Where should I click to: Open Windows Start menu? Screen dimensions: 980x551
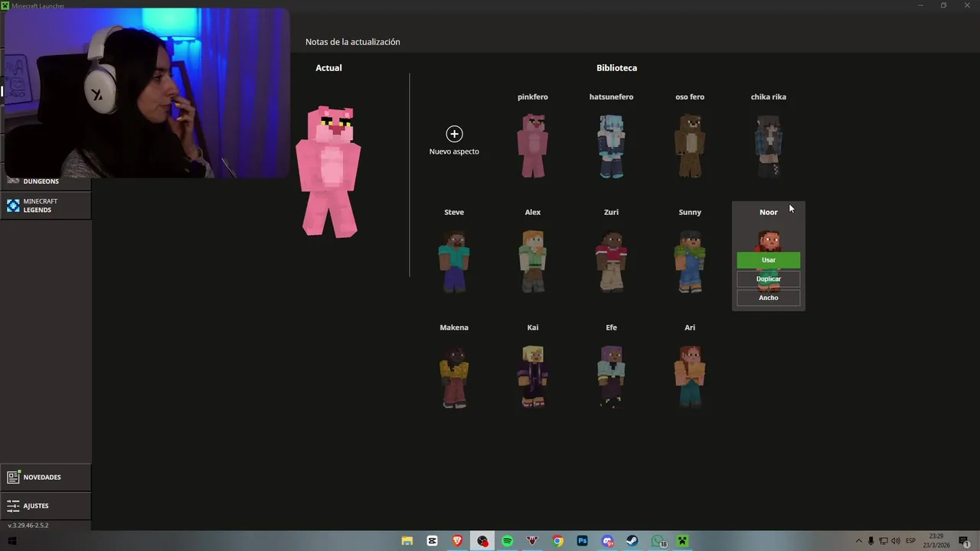click(x=12, y=541)
